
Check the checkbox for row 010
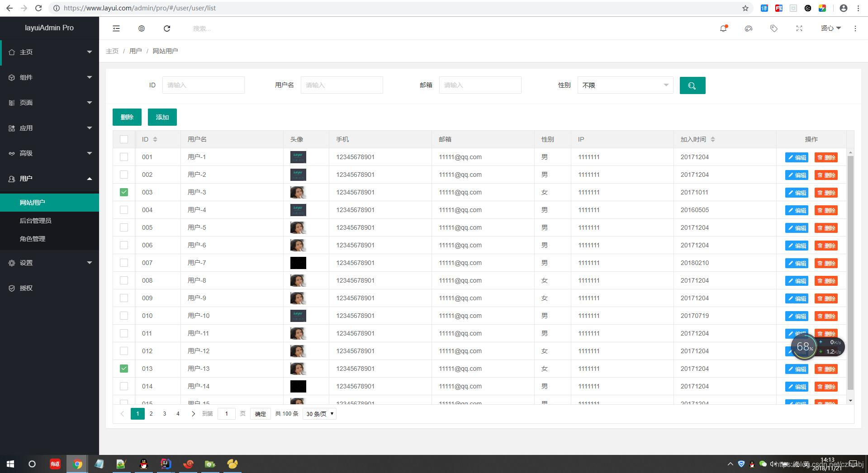click(124, 316)
